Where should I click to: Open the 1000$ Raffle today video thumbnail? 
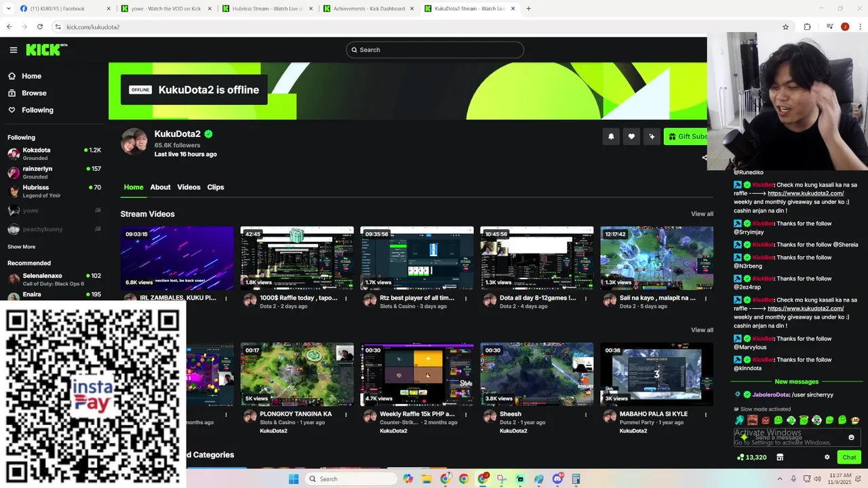(297, 258)
